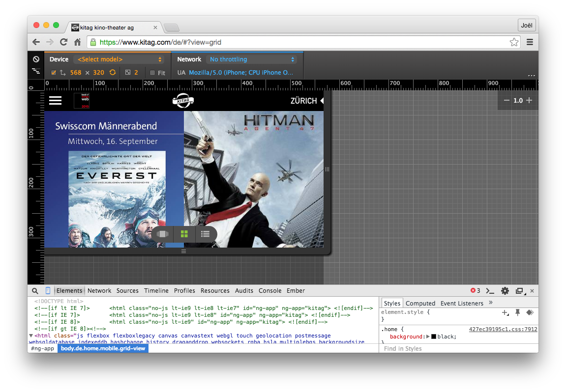Go back with the browser back arrow
566x392 pixels.
click(36, 42)
